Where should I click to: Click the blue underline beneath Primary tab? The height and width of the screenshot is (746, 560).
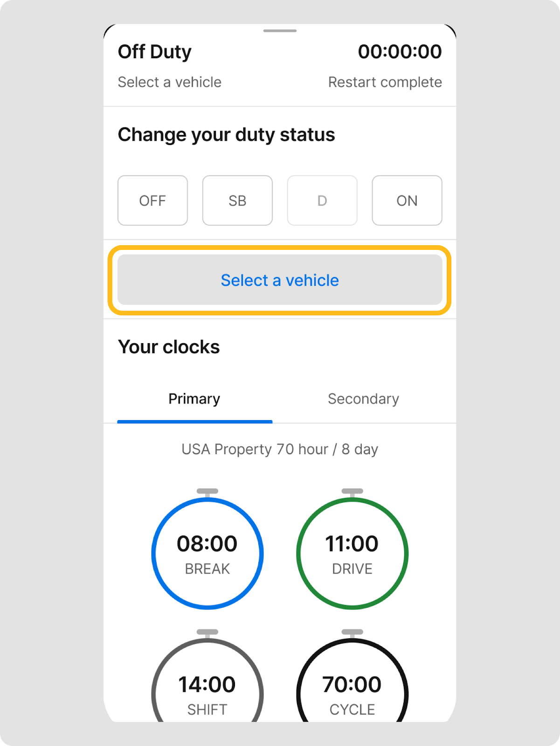coord(194,421)
